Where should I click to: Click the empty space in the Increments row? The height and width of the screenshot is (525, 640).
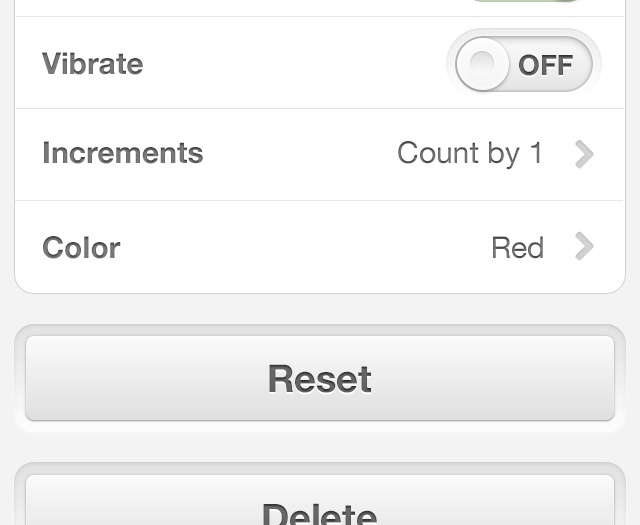300,154
